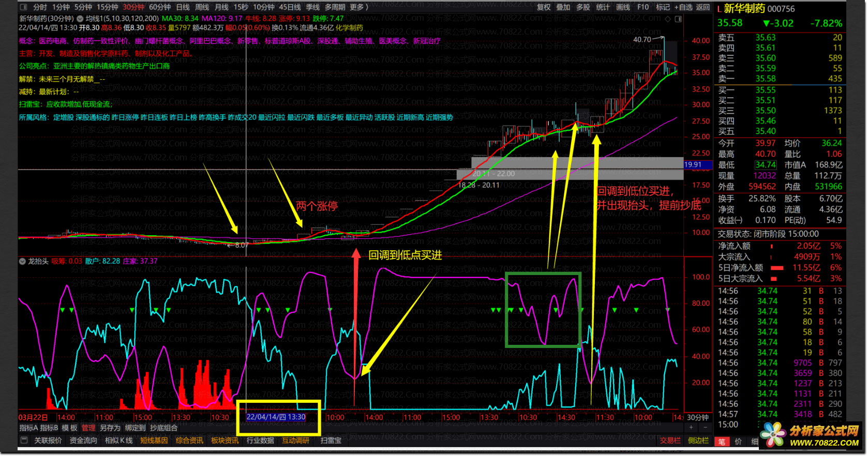The image size is (868, 456).
Task: Click the plus zoom button under 30分钟 label
Action: [x=691, y=428]
